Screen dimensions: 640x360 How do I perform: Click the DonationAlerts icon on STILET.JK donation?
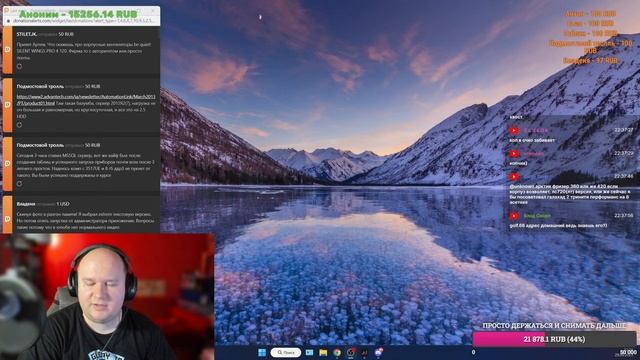click(7, 50)
